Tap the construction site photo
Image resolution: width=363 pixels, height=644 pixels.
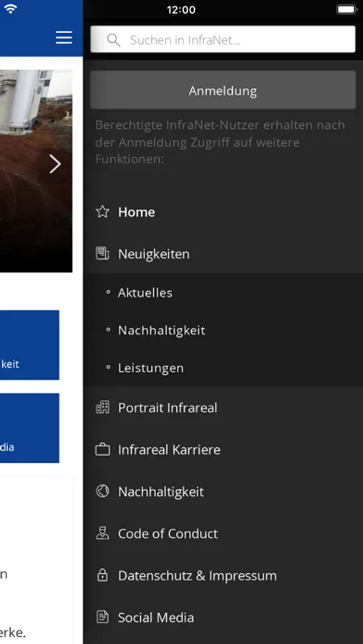(37, 171)
